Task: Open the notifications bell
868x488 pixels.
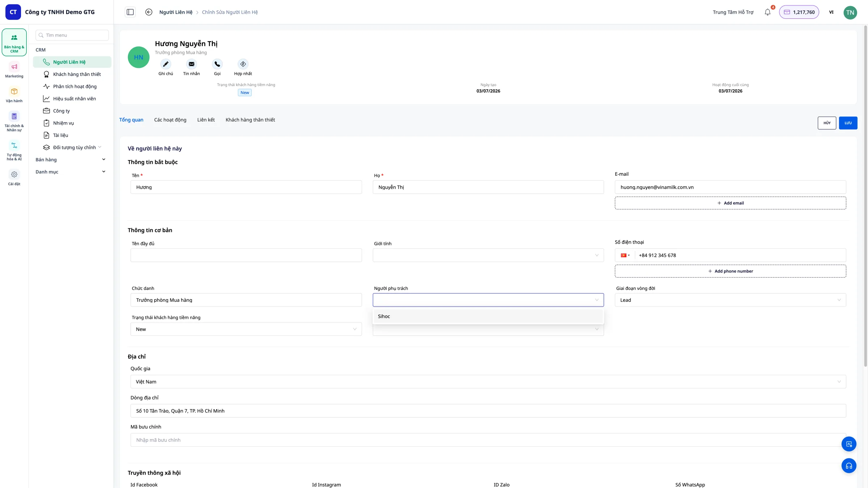Action: (767, 12)
